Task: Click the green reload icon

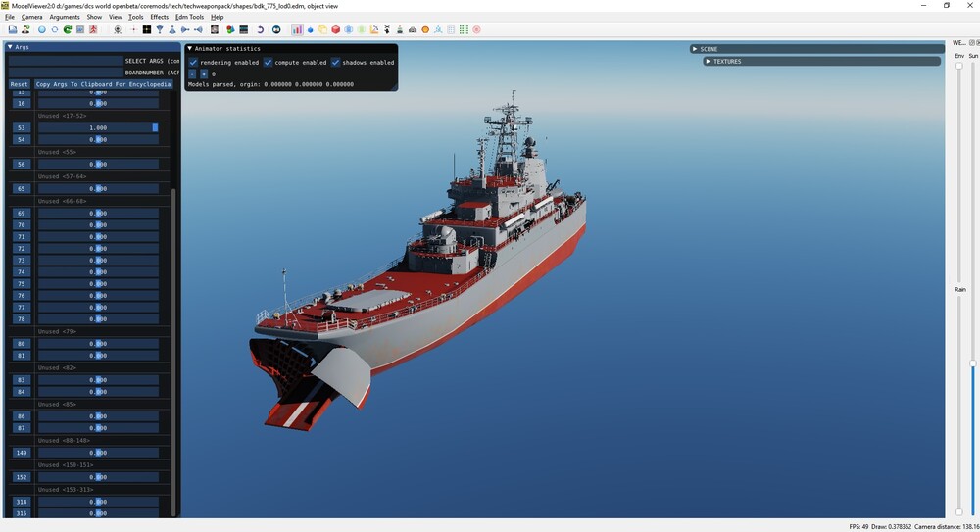Action: (68, 29)
